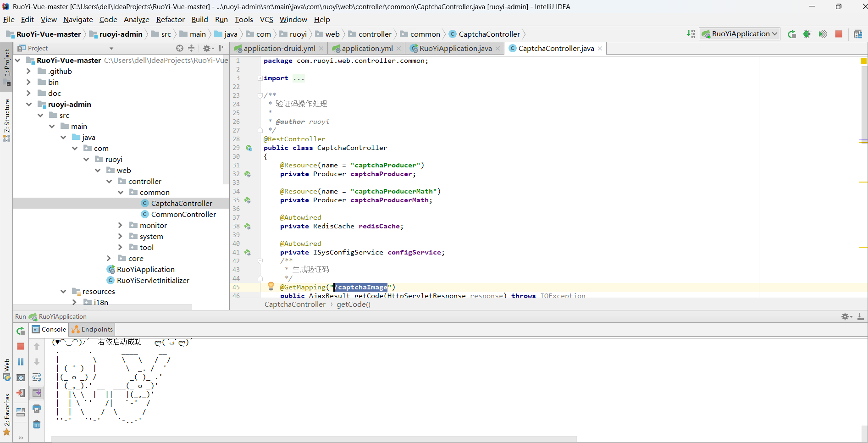Click the gutter icon beside captchaProducer field
This screenshot has height=443, width=868.
pyautogui.click(x=248, y=174)
